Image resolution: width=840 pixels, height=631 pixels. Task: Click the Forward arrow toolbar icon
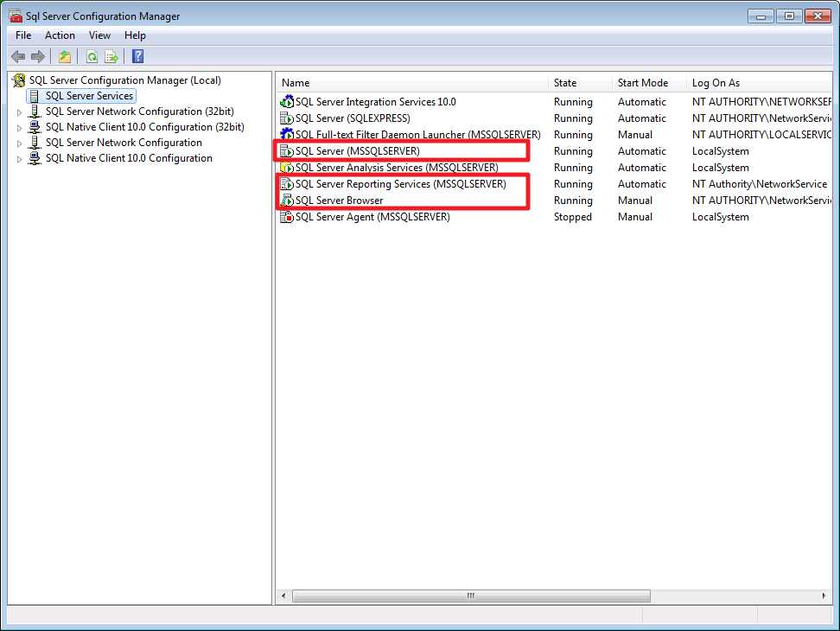[37, 56]
